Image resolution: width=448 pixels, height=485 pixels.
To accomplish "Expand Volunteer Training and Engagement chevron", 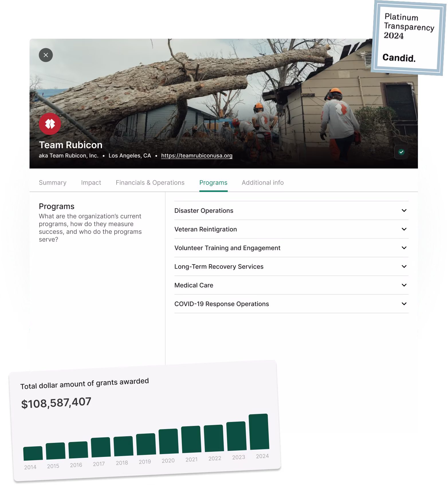I will coord(404,248).
